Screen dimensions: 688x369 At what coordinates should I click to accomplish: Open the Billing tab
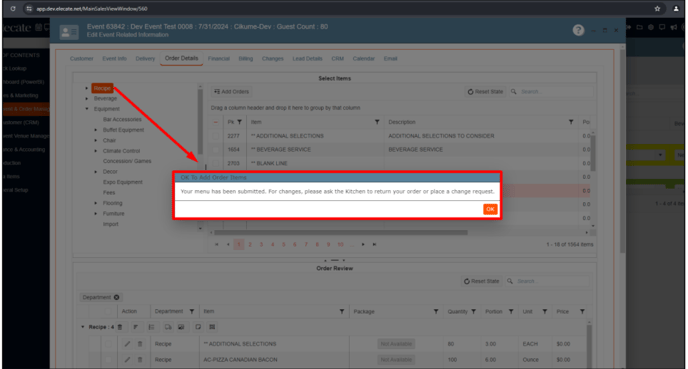246,59
